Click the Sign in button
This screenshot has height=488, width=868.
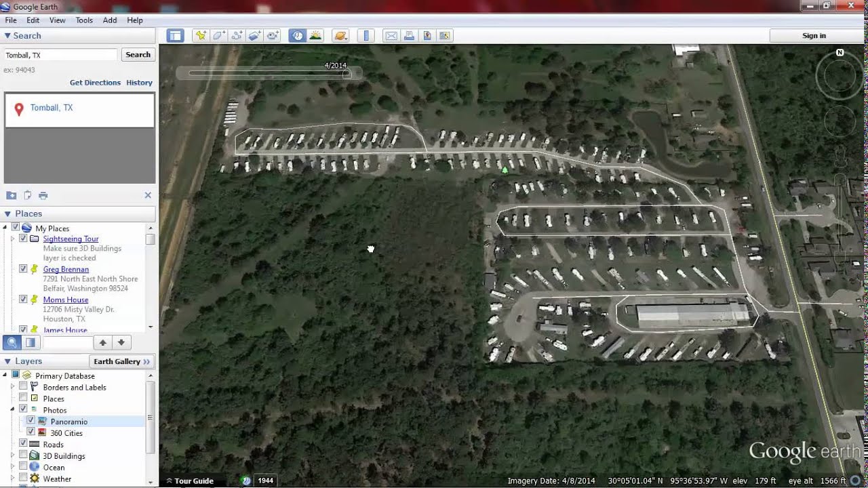click(814, 36)
